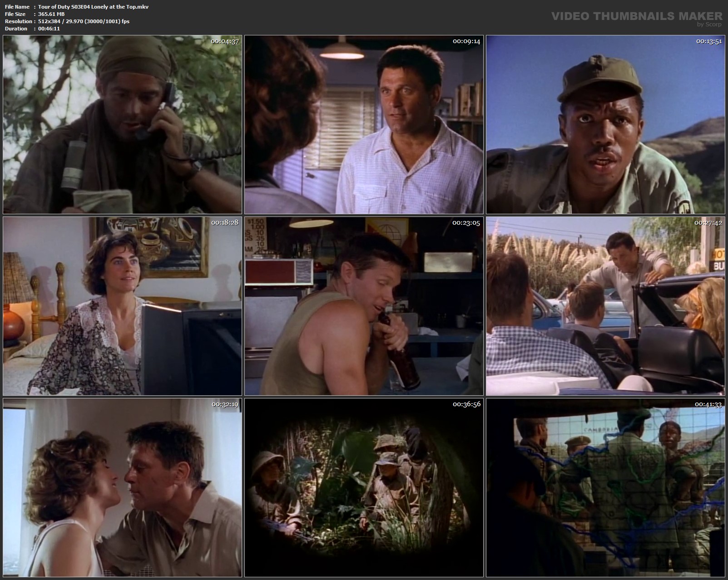Click the 00:27:42 timestamp label
This screenshot has width=728, height=580.
(x=708, y=222)
